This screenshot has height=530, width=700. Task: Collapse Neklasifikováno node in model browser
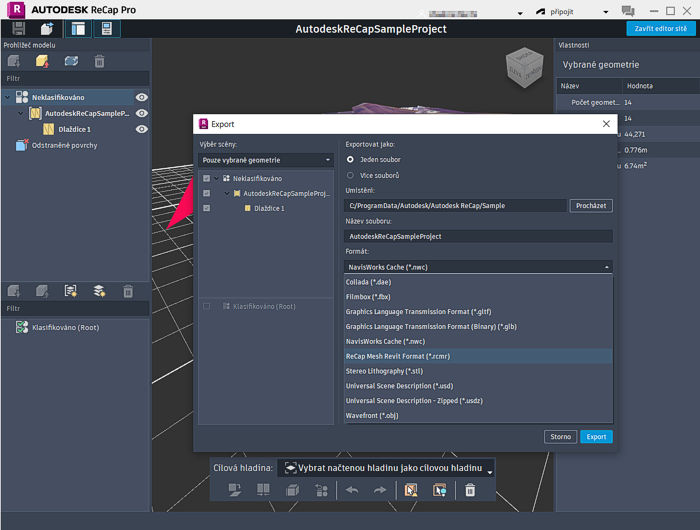click(x=8, y=97)
